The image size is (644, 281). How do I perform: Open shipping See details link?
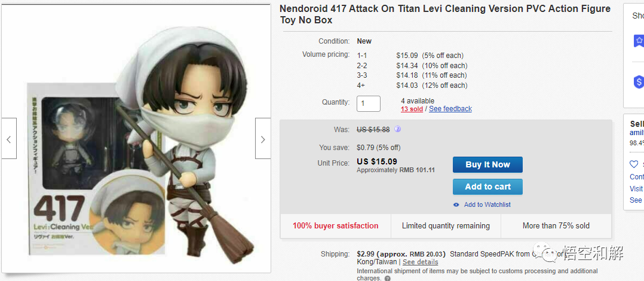point(420,262)
